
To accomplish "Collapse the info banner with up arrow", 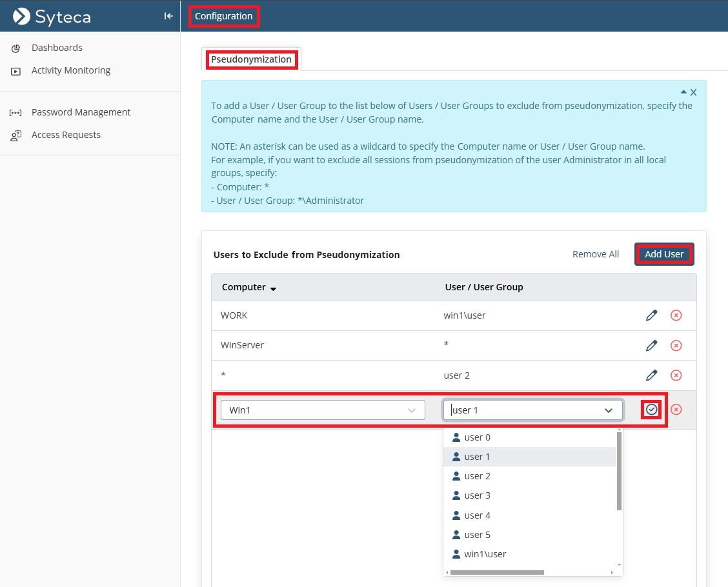I will pos(683,92).
